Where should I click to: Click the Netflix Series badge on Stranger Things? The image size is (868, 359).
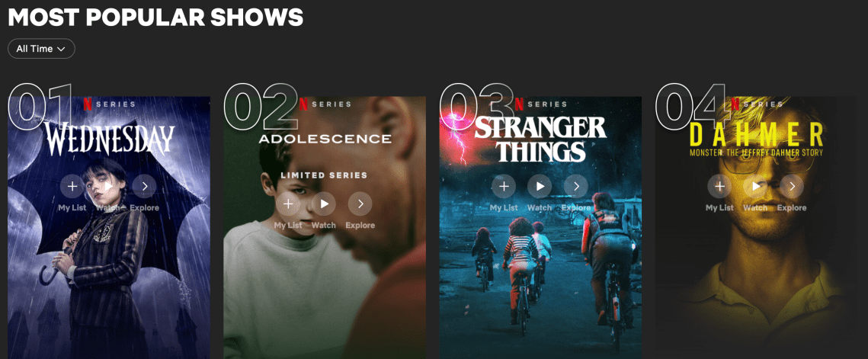(x=541, y=104)
